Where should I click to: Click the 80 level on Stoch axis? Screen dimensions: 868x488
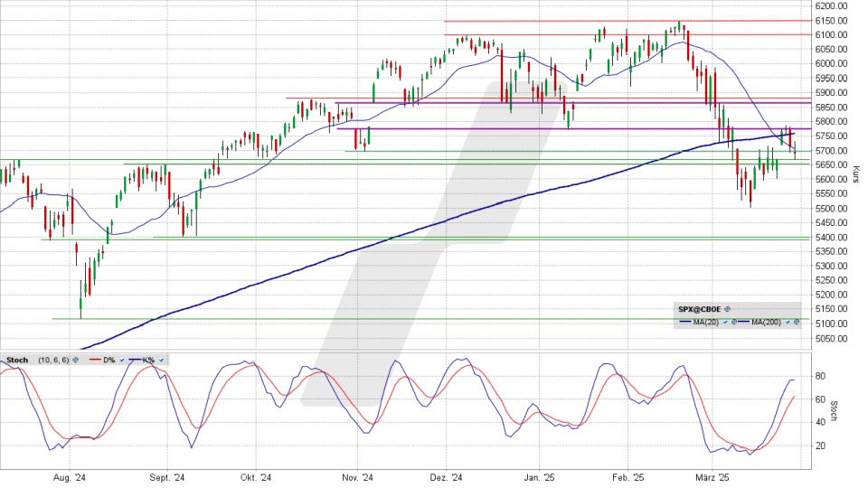pos(820,376)
